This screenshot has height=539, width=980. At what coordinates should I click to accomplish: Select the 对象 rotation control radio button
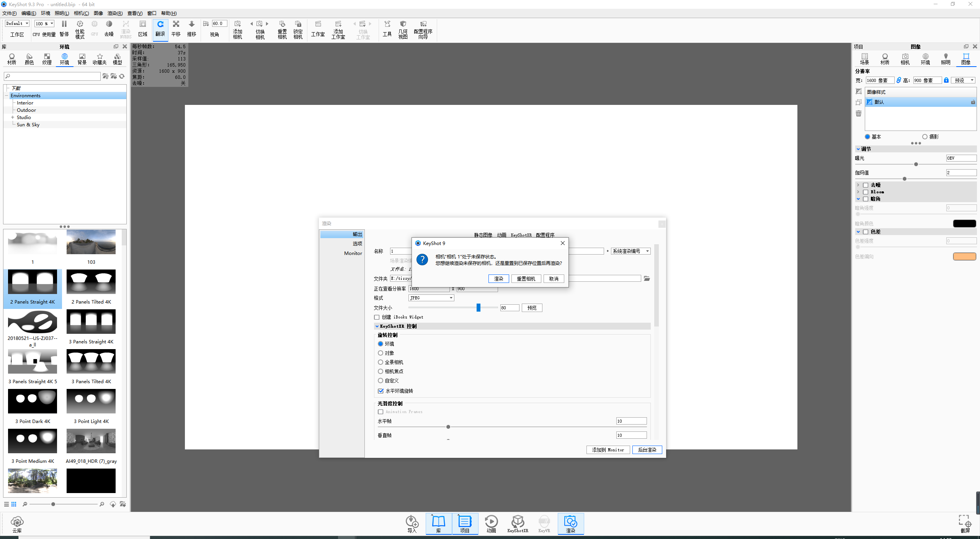(381, 353)
